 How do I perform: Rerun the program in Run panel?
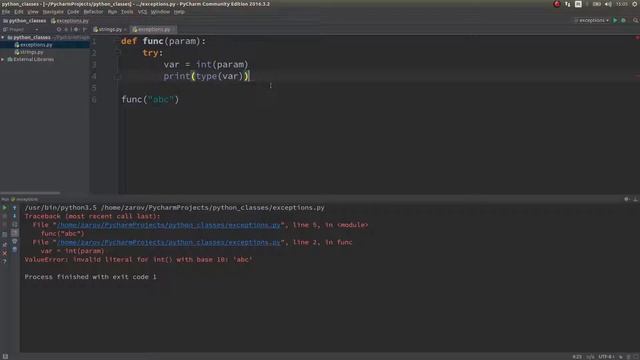pos(4,208)
